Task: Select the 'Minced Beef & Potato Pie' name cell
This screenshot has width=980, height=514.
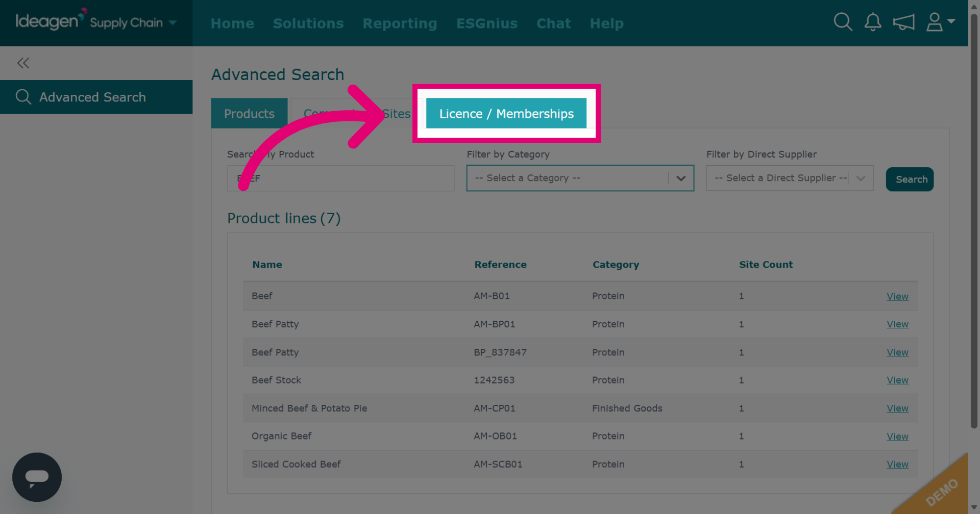Action: (309, 408)
